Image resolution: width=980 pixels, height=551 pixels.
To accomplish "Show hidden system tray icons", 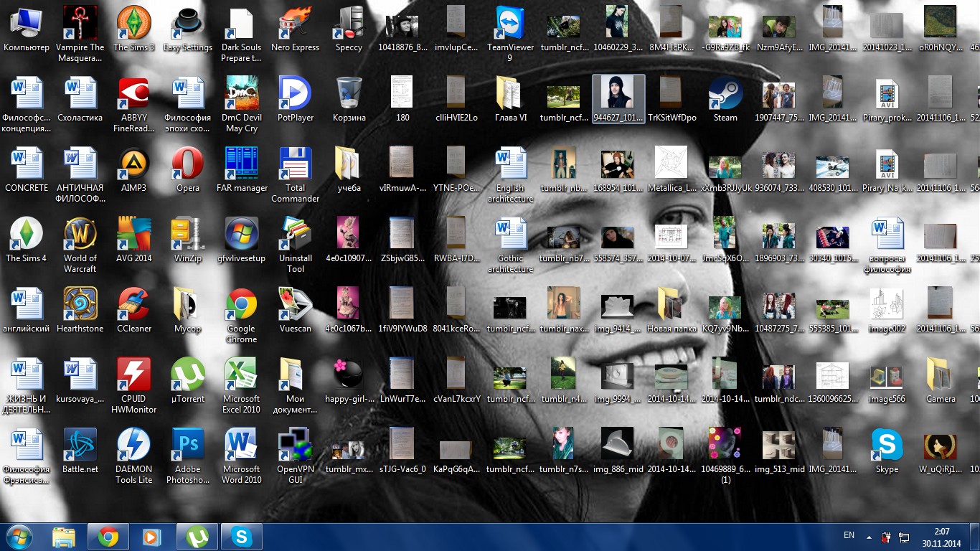I will click(x=869, y=537).
